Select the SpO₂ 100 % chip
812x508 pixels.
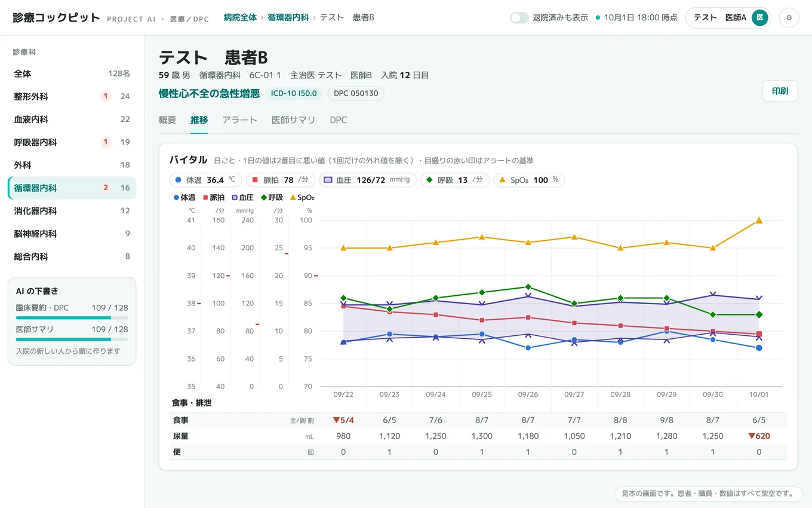click(529, 180)
